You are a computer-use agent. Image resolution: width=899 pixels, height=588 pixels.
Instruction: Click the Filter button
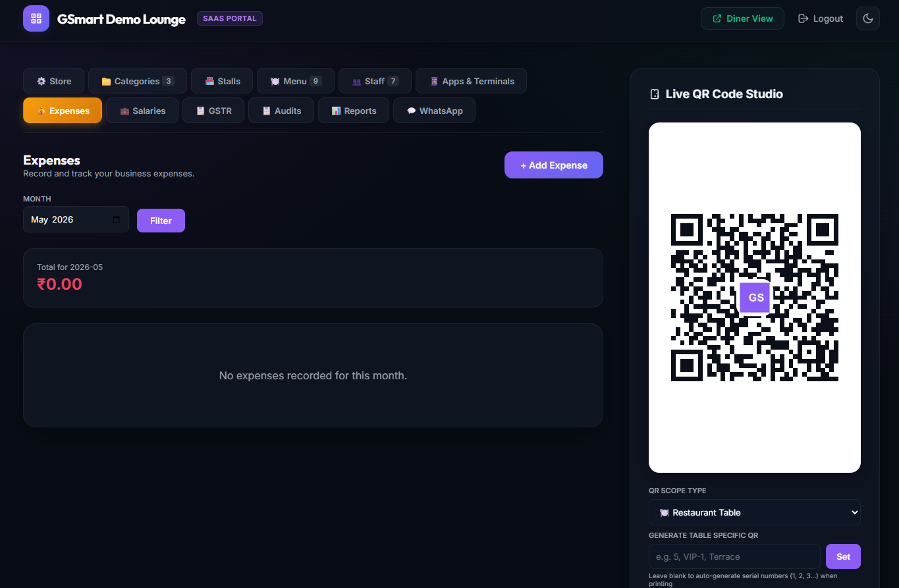point(161,221)
